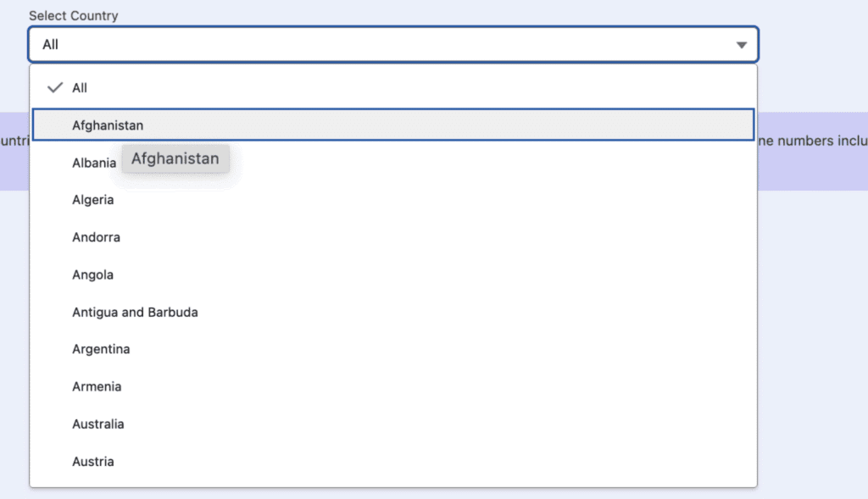
Task: Pick Algeria in the country options
Action: (93, 200)
